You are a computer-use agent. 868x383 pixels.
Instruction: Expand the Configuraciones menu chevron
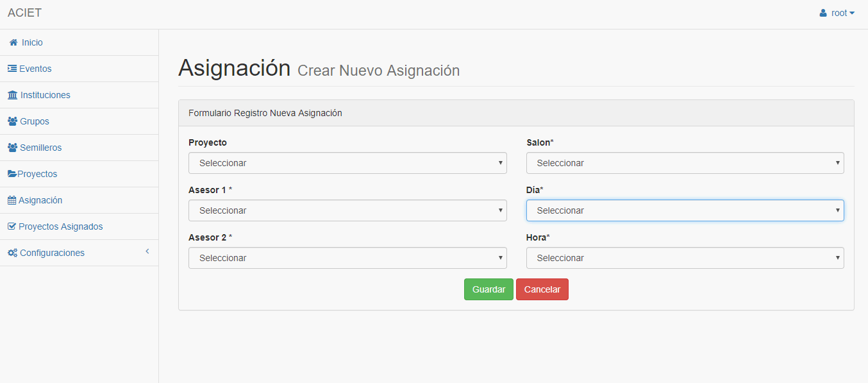pos(147,251)
